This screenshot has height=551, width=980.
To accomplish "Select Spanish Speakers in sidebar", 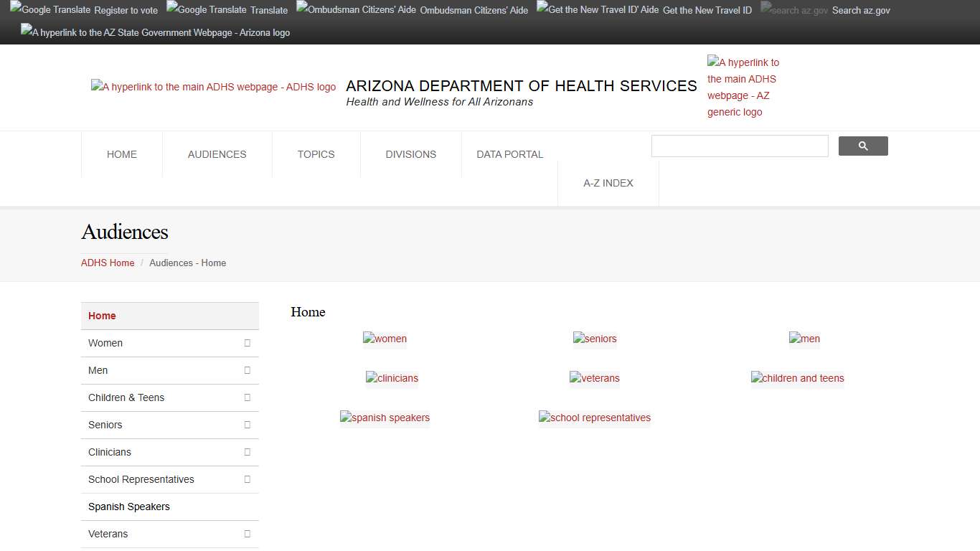I will coord(129,507).
